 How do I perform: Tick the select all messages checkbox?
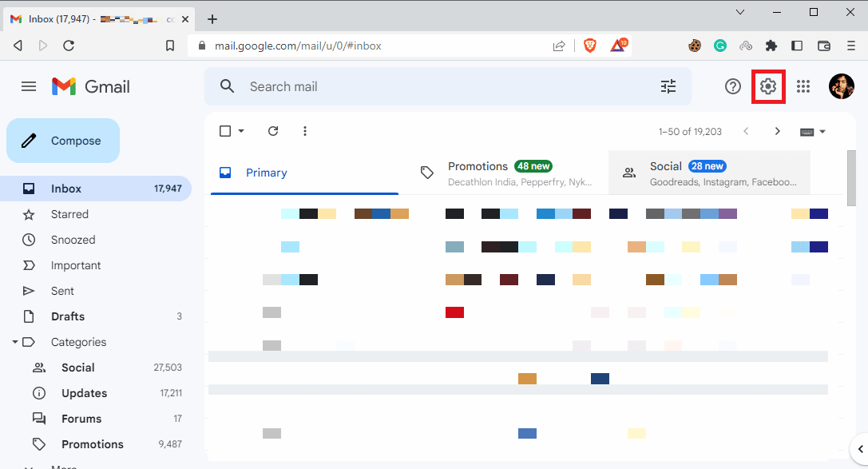pyautogui.click(x=225, y=131)
